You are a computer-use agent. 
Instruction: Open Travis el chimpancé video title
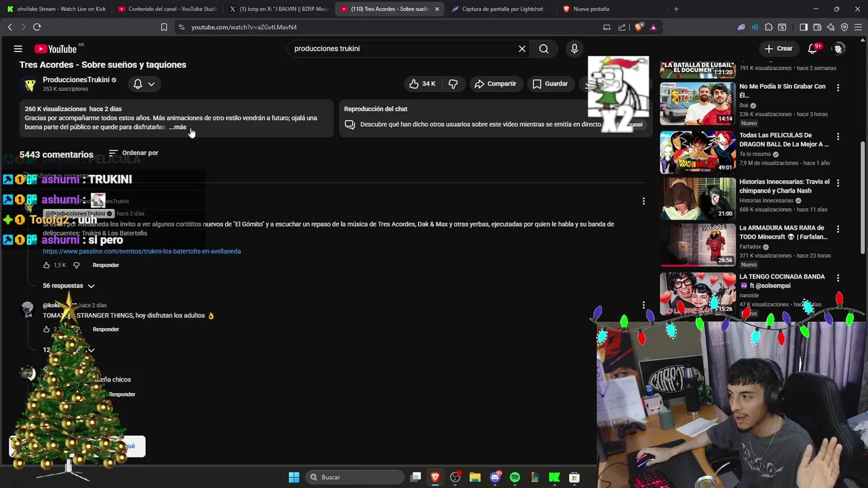click(x=785, y=186)
